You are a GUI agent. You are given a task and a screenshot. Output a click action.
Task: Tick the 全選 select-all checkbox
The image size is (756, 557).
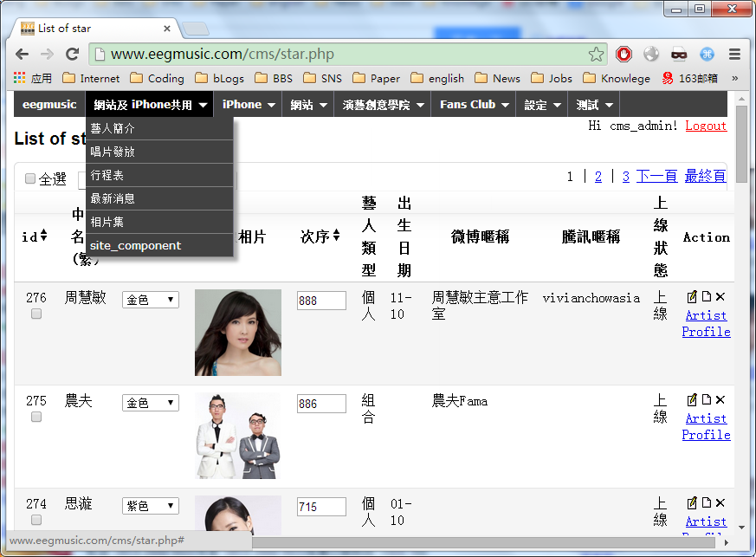pos(30,178)
